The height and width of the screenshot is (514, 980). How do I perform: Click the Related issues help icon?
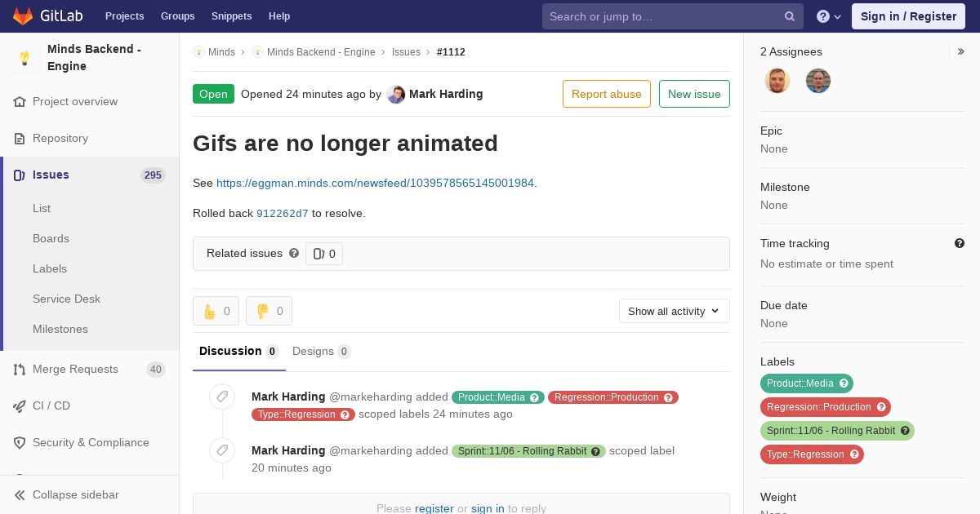294,253
